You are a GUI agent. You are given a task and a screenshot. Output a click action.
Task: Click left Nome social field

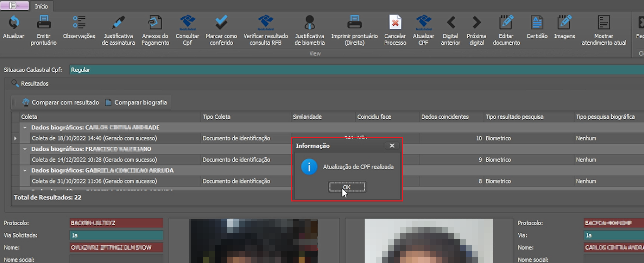(116, 259)
